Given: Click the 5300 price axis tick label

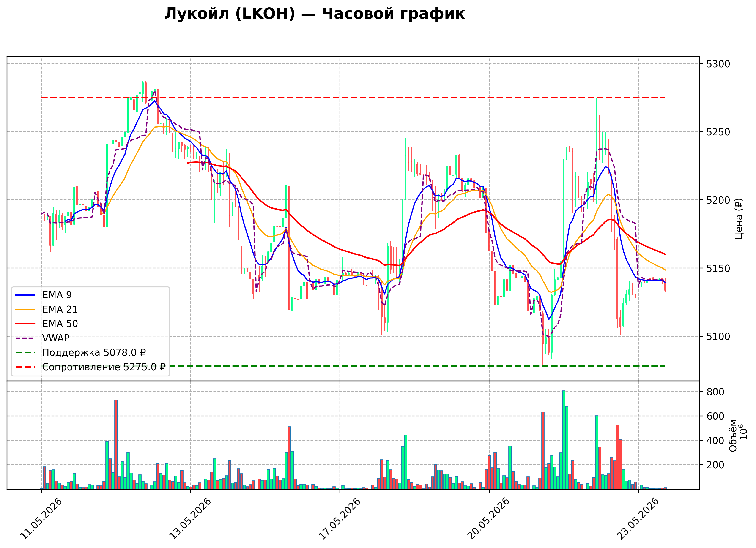Looking at the screenshot, I should [x=718, y=64].
